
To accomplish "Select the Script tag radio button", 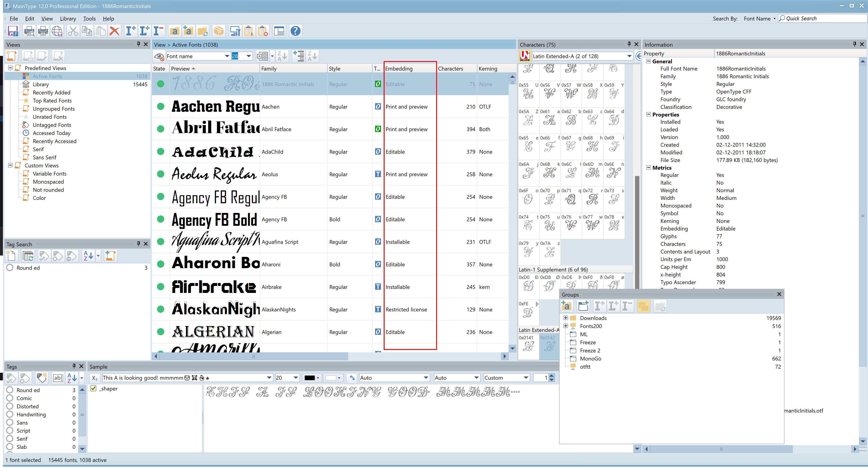I will click(10, 430).
